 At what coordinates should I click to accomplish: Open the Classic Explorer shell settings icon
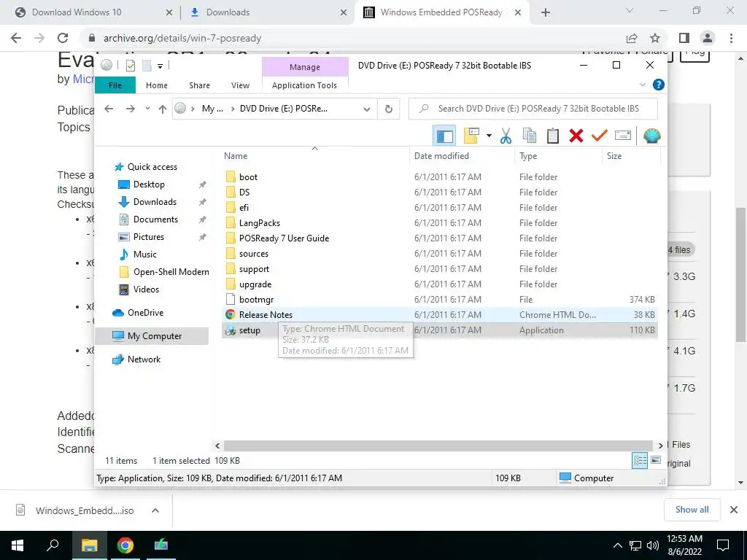pyautogui.click(x=651, y=136)
